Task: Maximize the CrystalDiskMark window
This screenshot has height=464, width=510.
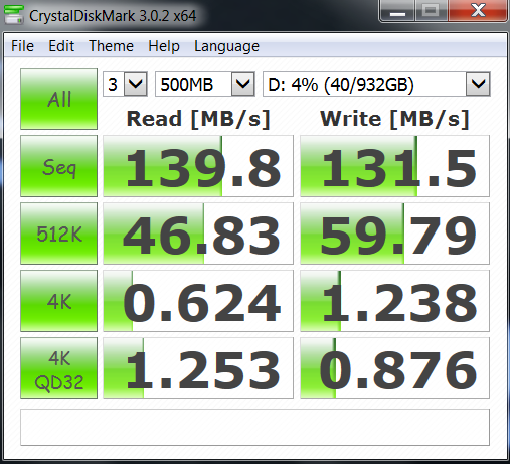Action: (431, 11)
